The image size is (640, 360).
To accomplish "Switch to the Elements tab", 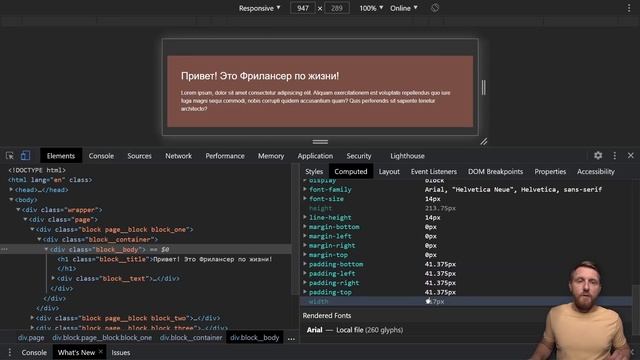I will pos(61,156).
